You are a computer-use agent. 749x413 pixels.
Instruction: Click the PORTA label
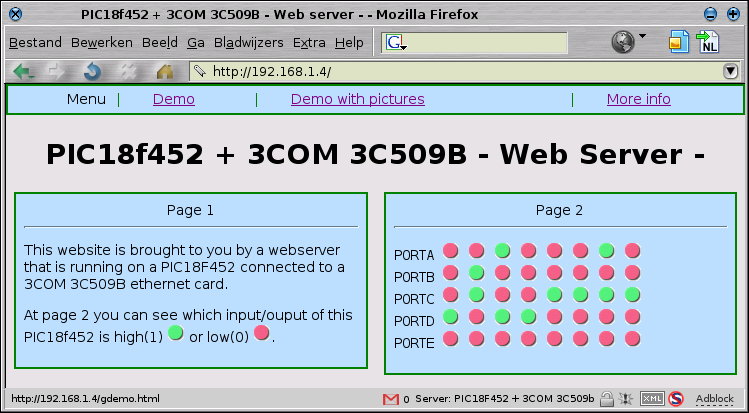pos(414,256)
